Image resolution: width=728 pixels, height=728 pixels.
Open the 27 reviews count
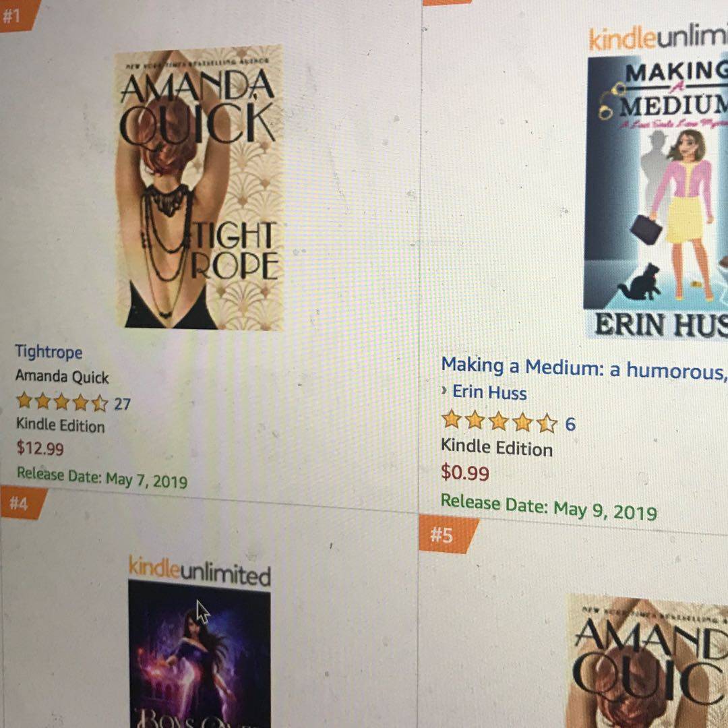(x=122, y=404)
